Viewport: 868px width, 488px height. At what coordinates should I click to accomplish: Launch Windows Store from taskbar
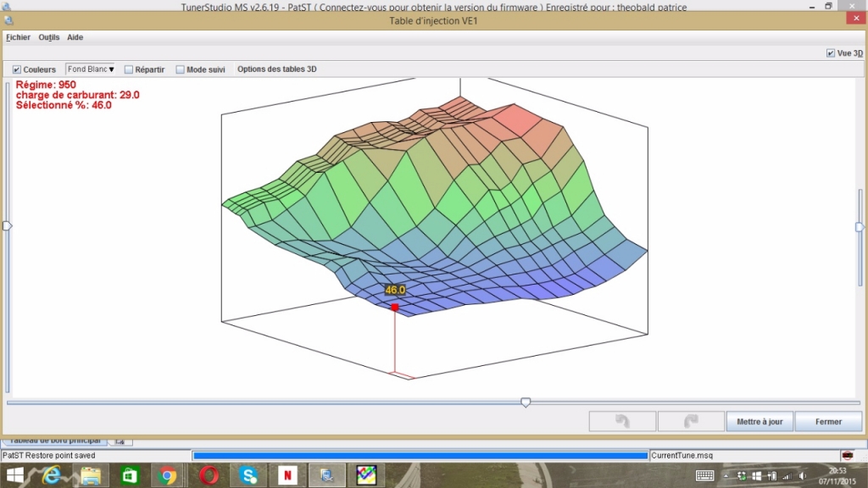tap(130, 475)
